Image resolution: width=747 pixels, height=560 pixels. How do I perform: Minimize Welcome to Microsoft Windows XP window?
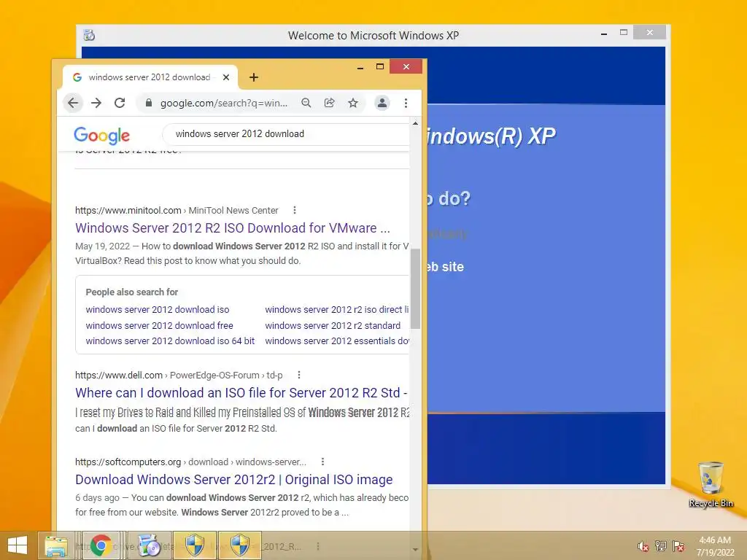coord(604,34)
